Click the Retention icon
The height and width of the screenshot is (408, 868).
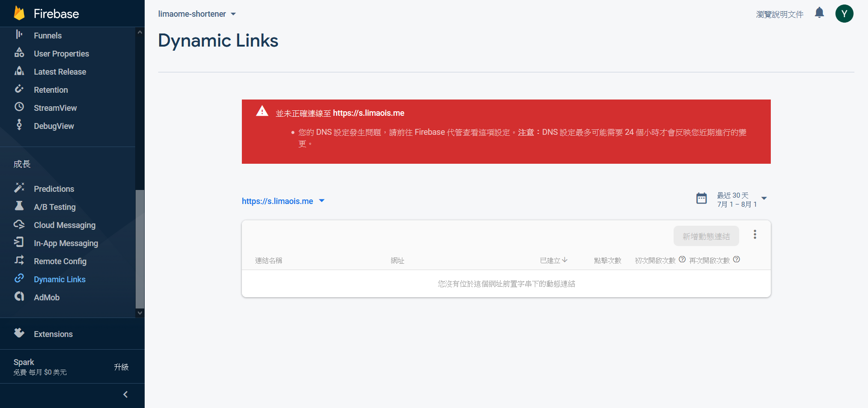19,89
